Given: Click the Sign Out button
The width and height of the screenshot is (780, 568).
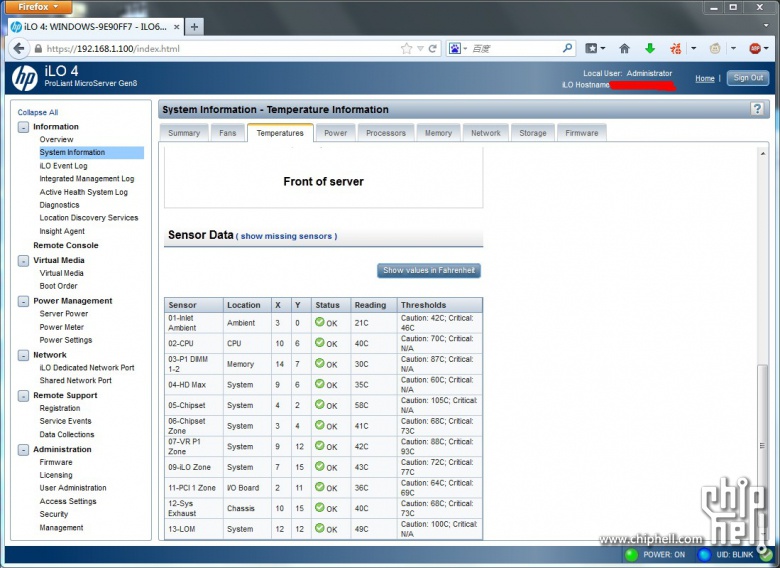Looking at the screenshot, I should [748, 78].
